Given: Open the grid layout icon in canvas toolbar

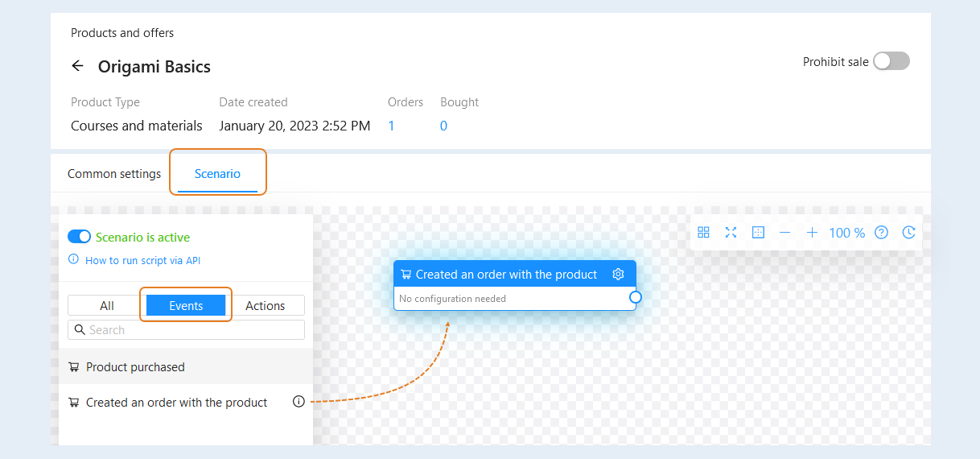Looking at the screenshot, I should coord(703,233).
